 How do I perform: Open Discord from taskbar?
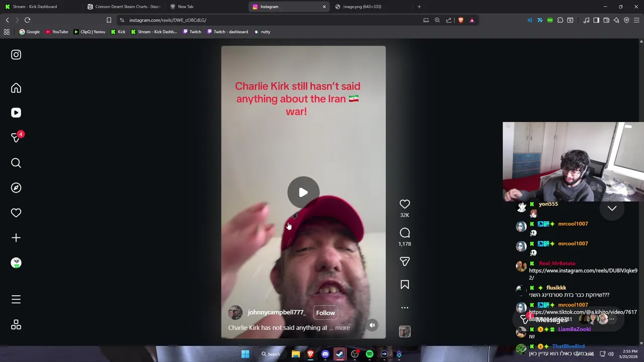click(325, 354)
